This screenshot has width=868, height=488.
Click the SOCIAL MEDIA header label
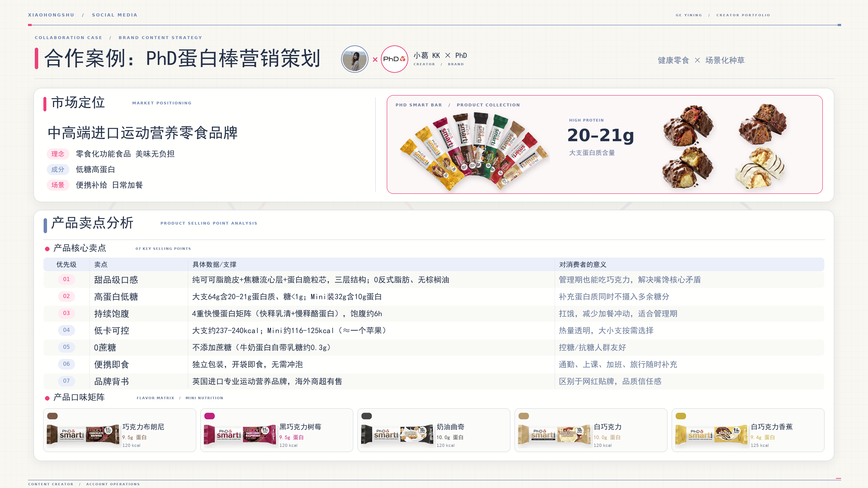(115, 15)
